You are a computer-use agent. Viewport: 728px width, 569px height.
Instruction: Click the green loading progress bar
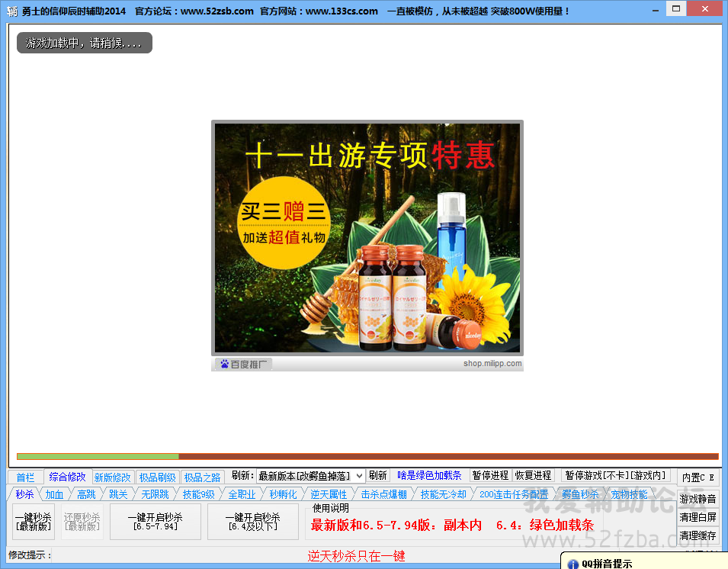[98, 456]
